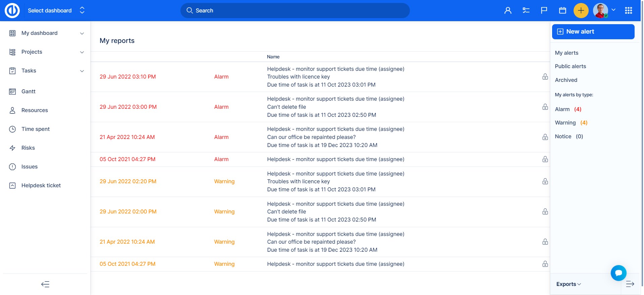The width and height of the screenshot is (644, 295).
Task: Click the user profile icon in top bar
Action: 508,11
